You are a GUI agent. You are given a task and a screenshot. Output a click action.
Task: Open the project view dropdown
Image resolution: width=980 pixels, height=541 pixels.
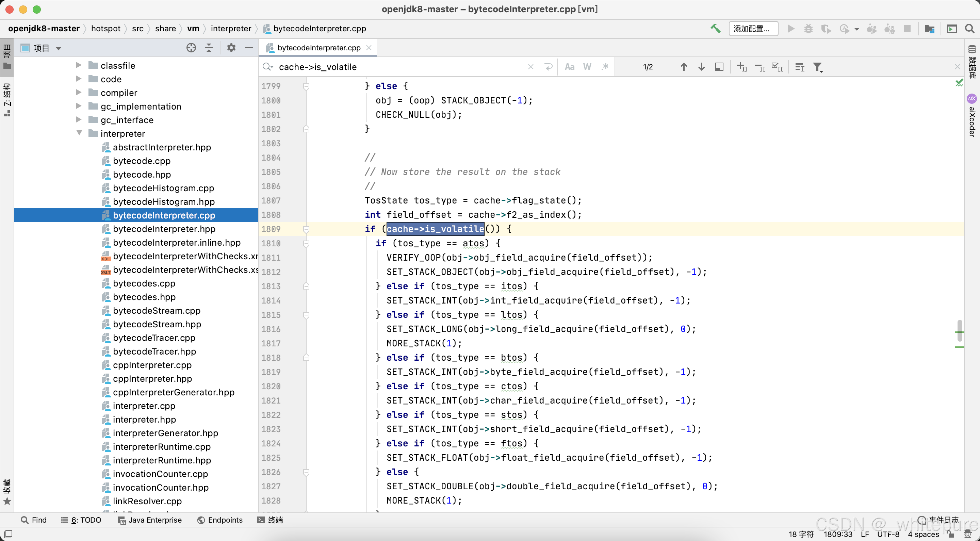coord(59,48)
